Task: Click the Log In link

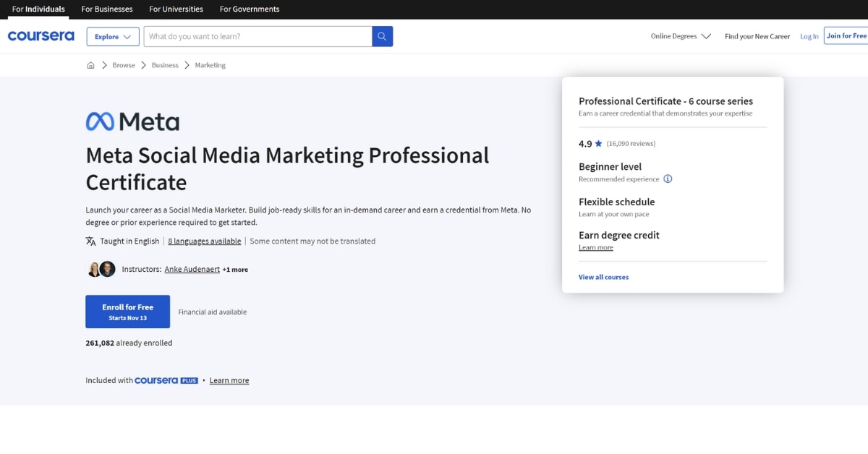Action: (x=809, y=36)
